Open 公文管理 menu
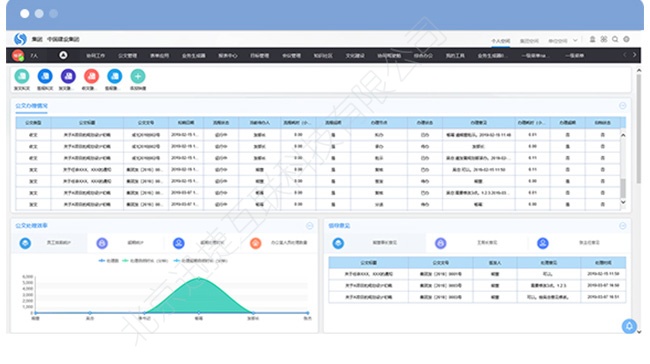This screenshot has width=650, height=364. (x=127, y=56)
